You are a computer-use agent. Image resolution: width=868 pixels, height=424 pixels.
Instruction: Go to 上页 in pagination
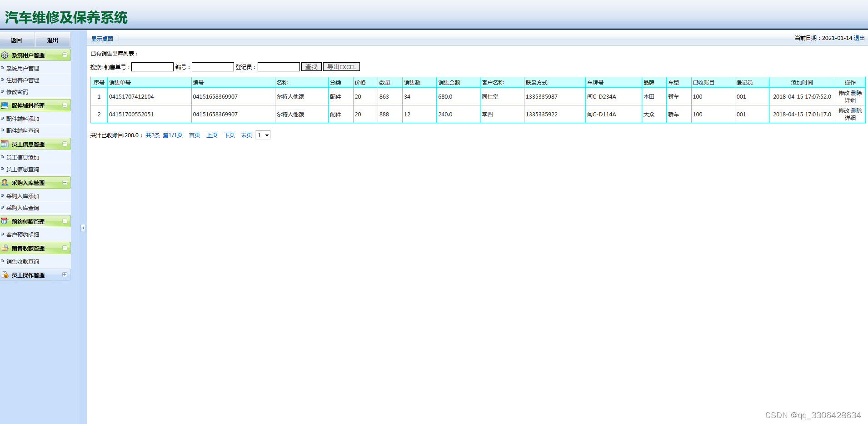click(x=212, y=135)
